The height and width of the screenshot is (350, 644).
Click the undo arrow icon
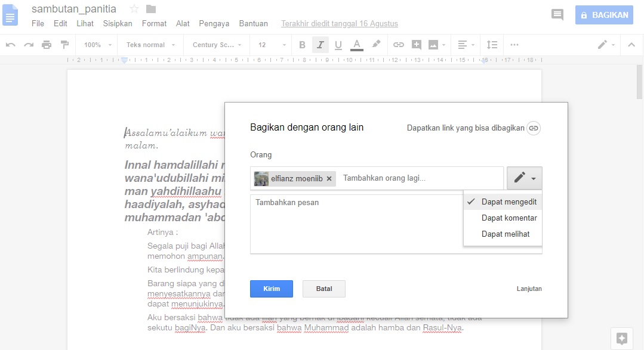[11, 45]
